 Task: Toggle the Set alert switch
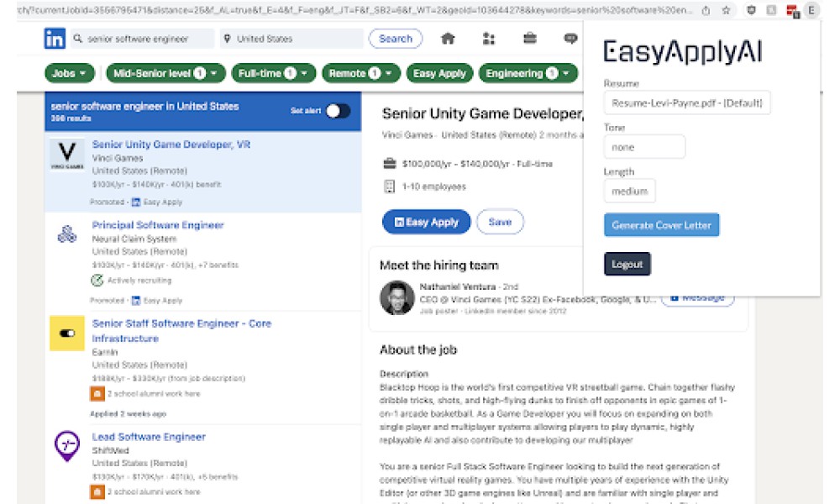pos(338,111)
